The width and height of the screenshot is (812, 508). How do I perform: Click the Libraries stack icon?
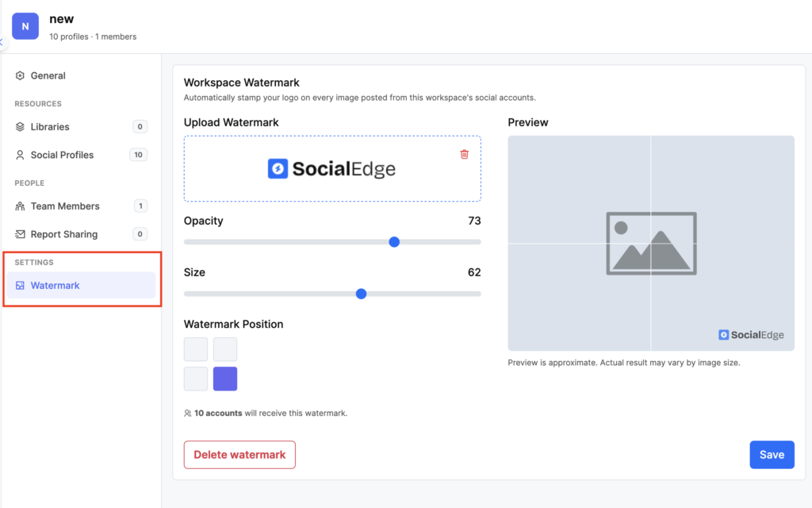tap(20, 127)
